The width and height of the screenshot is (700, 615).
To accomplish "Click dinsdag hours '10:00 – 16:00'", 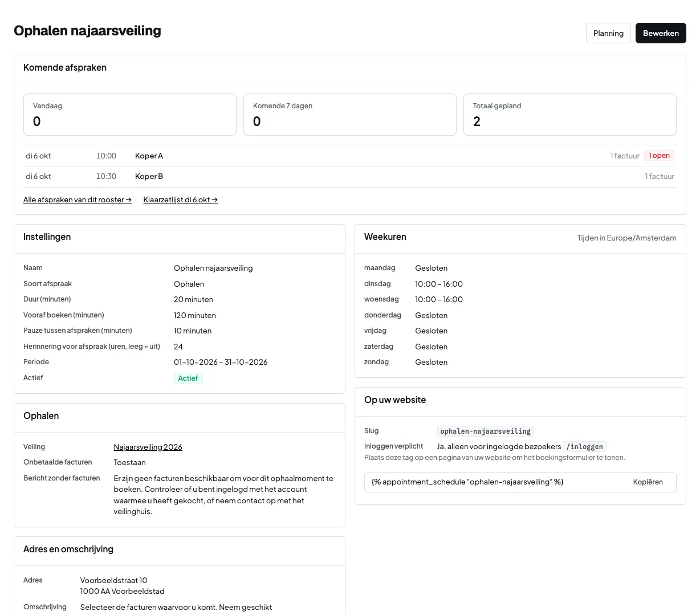I will point(439,284).
